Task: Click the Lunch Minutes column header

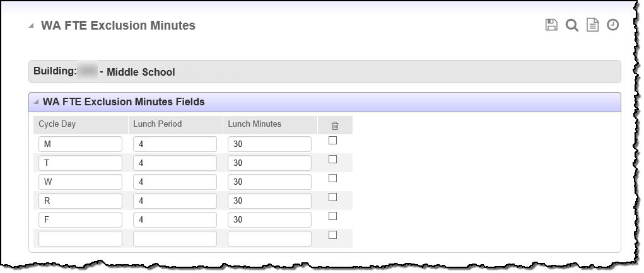Action: click(x=254, y=124)
